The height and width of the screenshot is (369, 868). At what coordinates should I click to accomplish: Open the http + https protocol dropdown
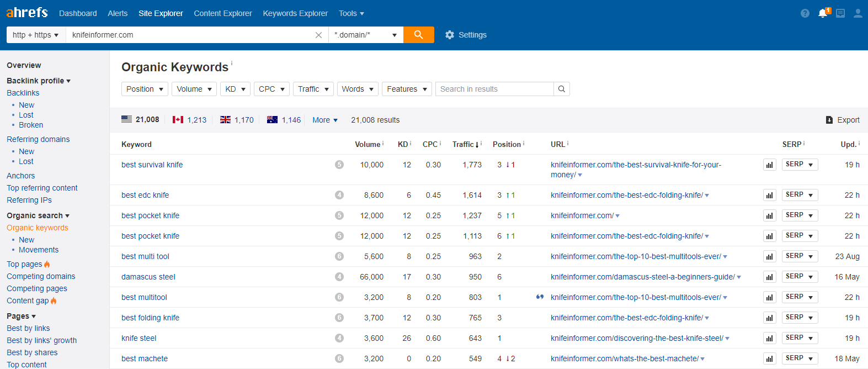click(36, 35)
